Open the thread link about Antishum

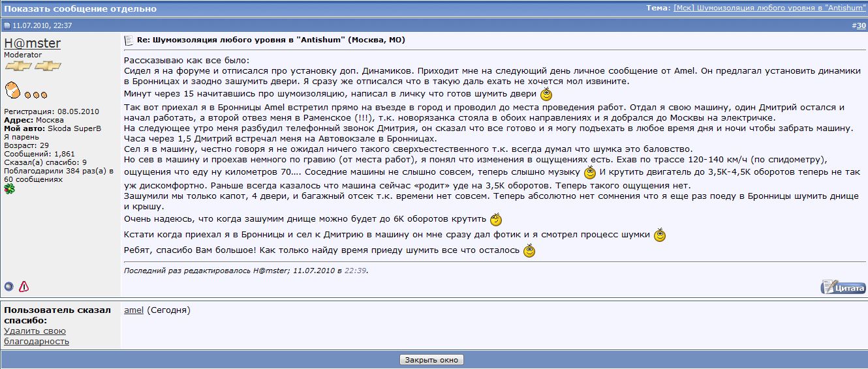coord(769,8)
